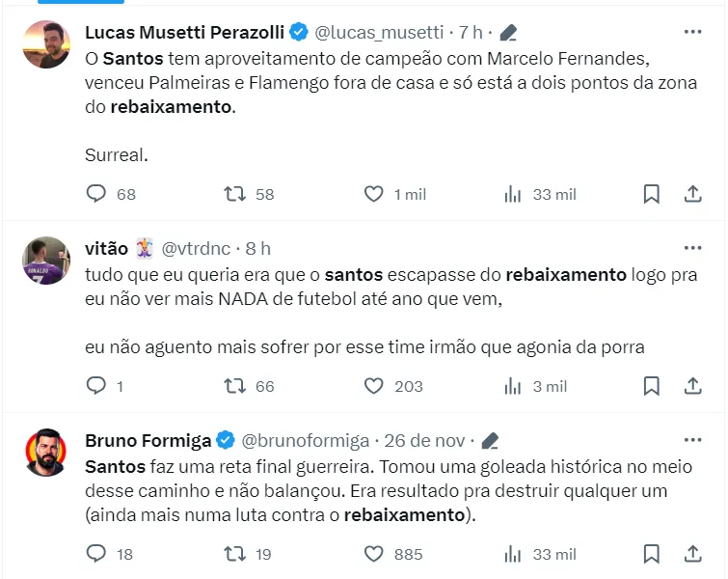This screenshot has width=728, height=579.
Task: Retweet vitão's post with 66 retweets
Action: point(234,386)
